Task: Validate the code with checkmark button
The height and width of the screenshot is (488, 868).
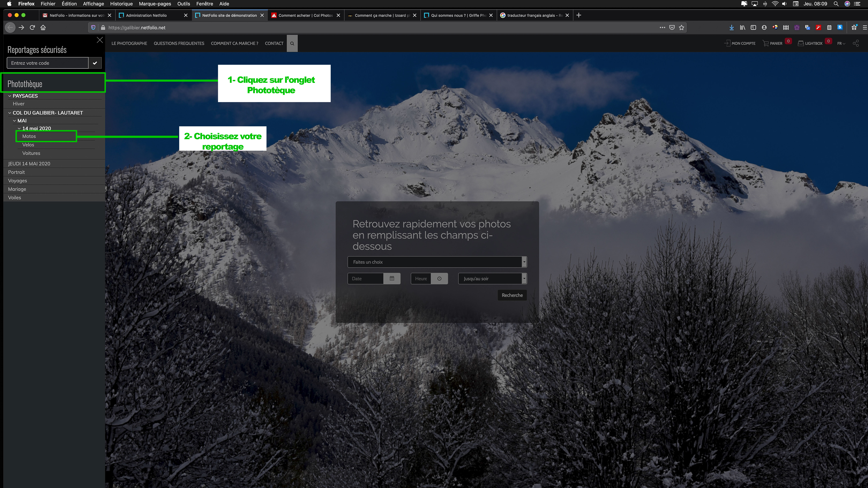Action: [x=95, y=63]
